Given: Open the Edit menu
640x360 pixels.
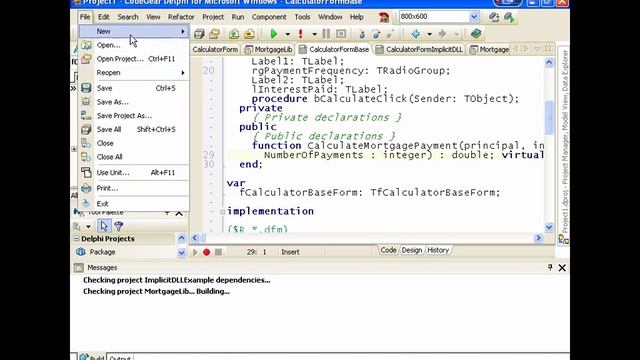Looking at the screenshot, I should 104,17.
